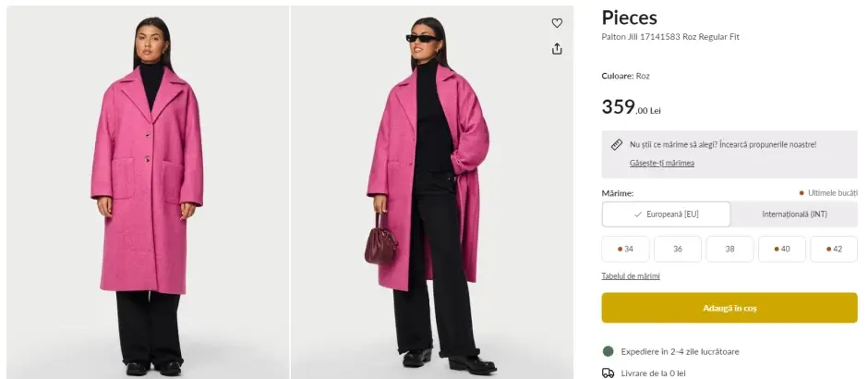Viewport: 868px width, 379px height.
Task: Open the Pieces brand heading
Action: 630,18
